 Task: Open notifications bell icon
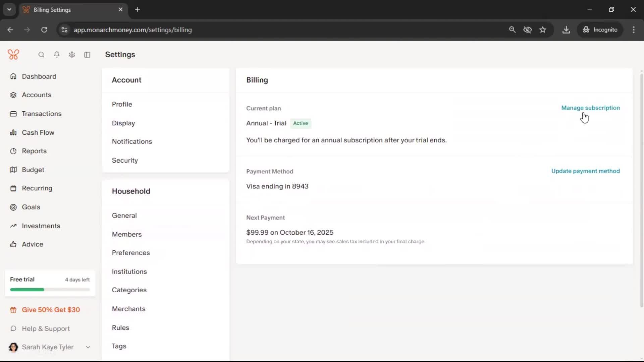click(x=57, y=55)
